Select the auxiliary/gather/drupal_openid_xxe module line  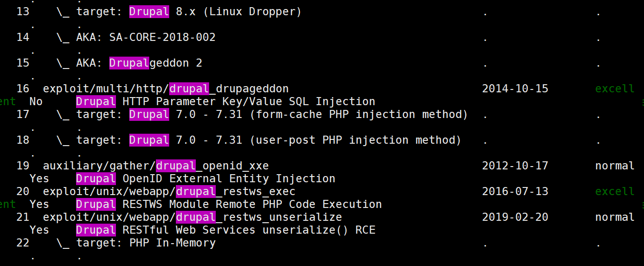coord(156,166)
